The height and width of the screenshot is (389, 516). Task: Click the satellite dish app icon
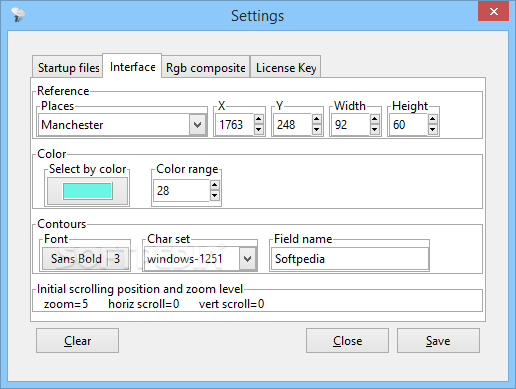(x=18, y=15)
